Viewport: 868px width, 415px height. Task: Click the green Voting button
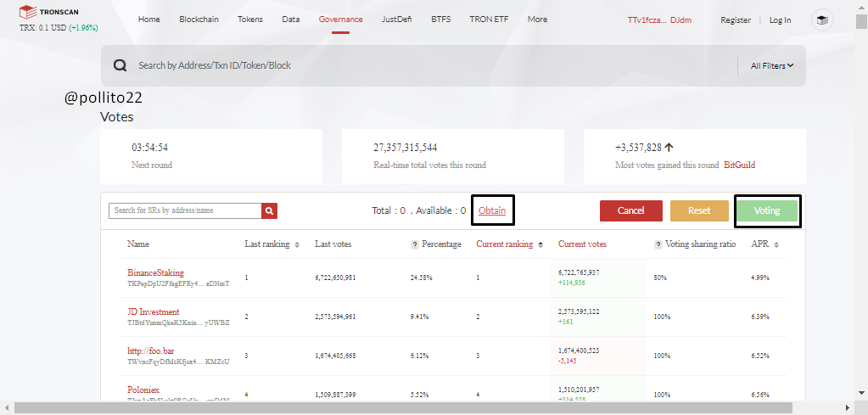[767, 210]
